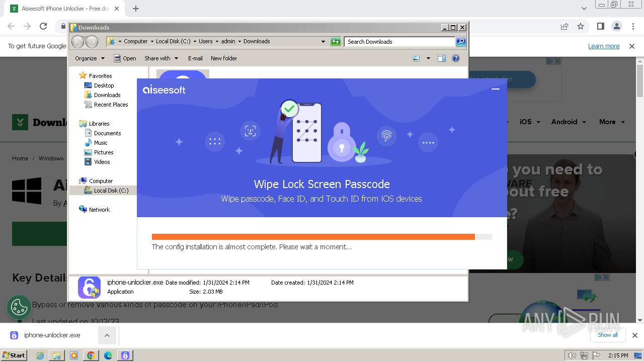Click the 2:15 PM taskbar clock
Screen dimensions: 644x362
(x=618, y=355)
